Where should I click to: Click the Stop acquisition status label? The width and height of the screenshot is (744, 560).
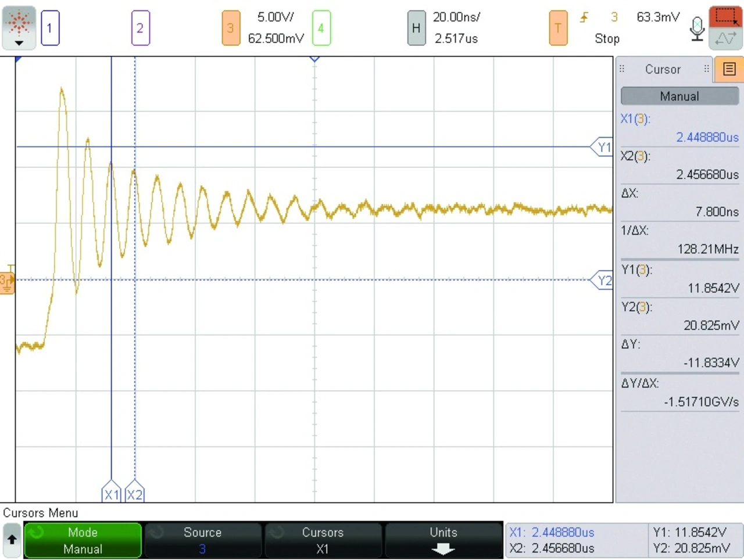pos(607,39)
